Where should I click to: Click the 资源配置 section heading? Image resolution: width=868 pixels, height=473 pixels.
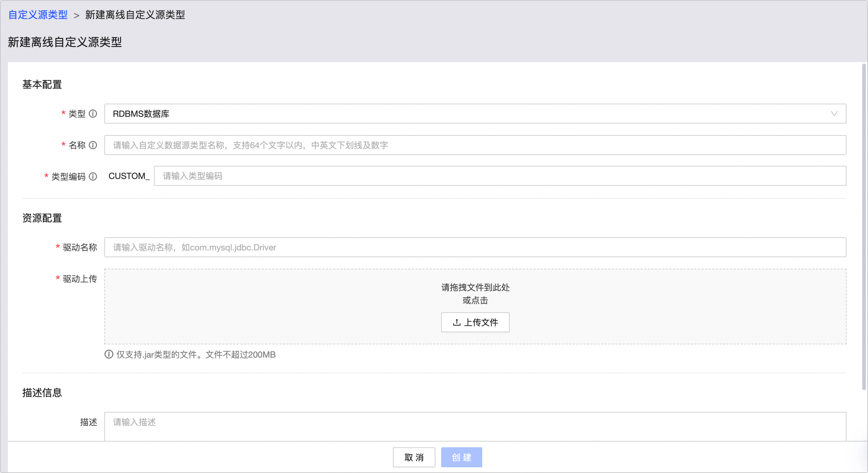point(42,218)
